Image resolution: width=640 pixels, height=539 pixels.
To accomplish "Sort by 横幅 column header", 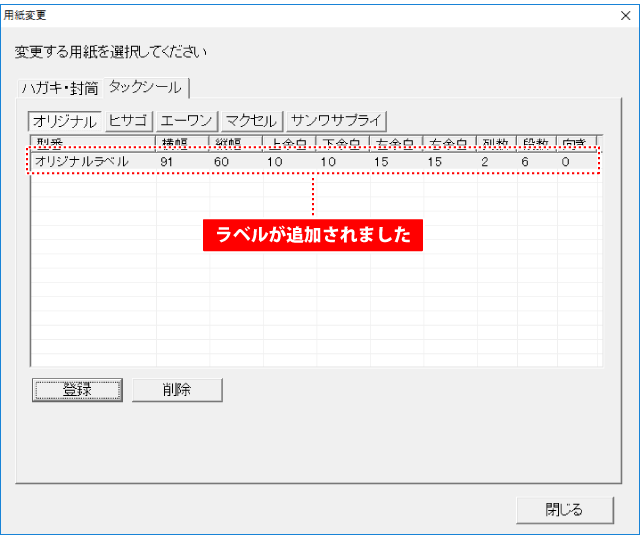I will pos(182,142).
